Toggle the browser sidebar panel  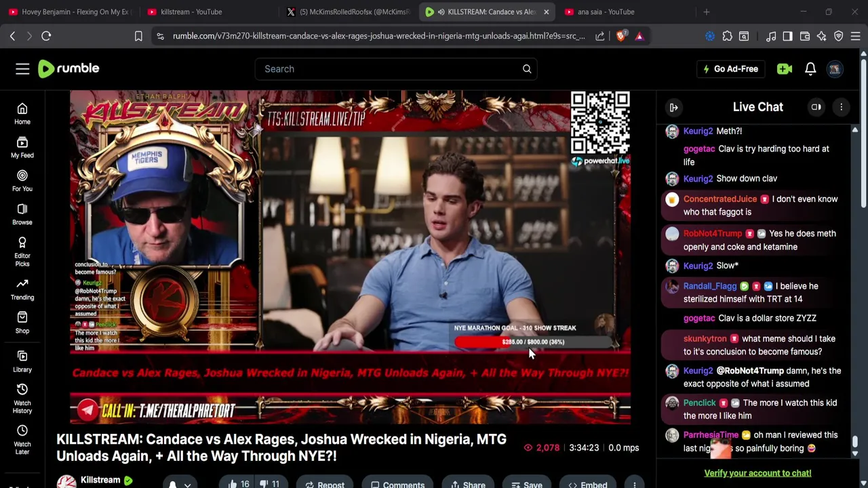(x=787, y=36)
